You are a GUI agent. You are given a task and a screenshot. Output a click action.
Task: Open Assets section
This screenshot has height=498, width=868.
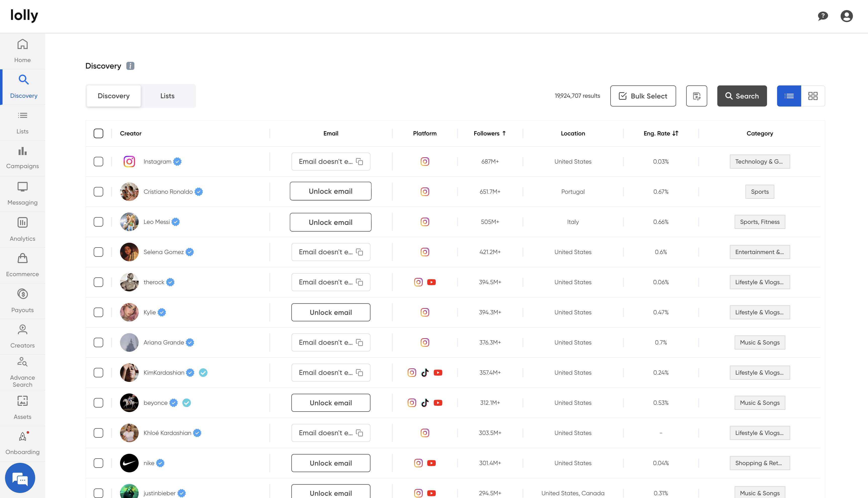[22, 408]
